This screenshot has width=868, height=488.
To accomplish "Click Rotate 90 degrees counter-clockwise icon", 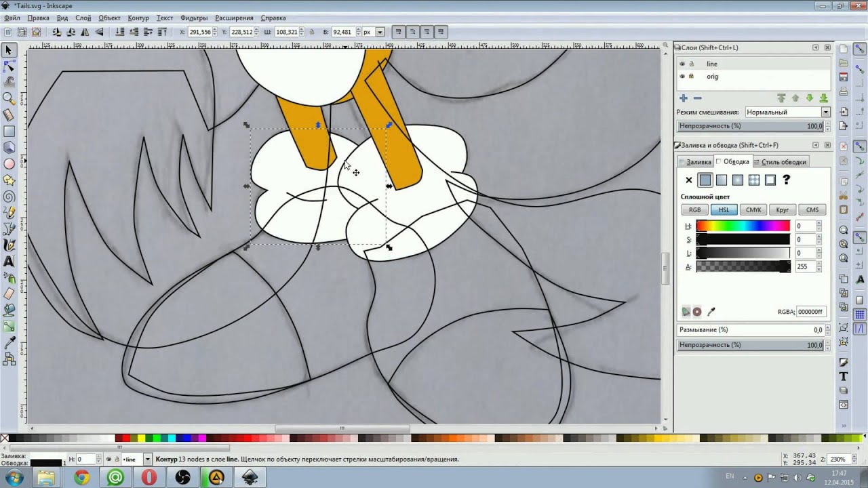I will coord(57,32).
